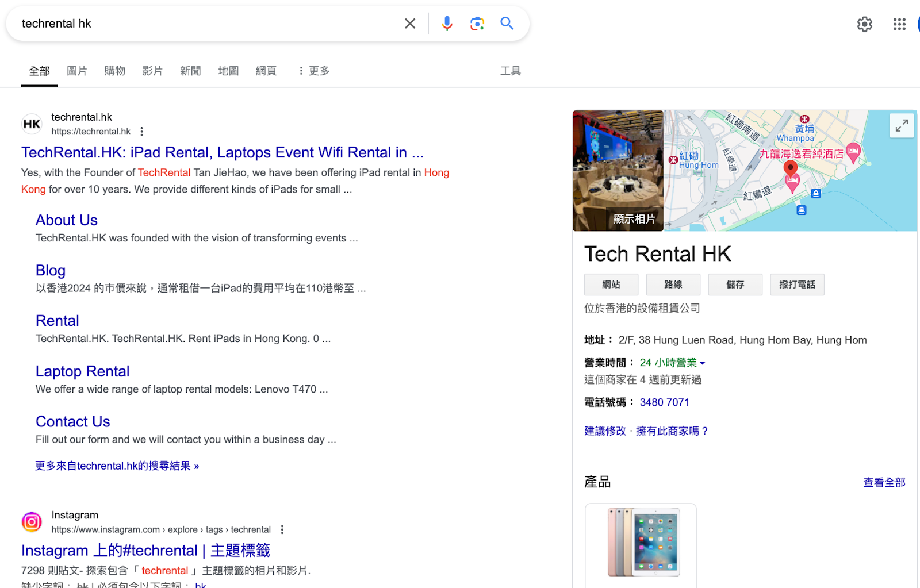Click the 紅磡 Hung Hom station marker
This screenshot has width=920, height=588.
[x=673, y=160]
